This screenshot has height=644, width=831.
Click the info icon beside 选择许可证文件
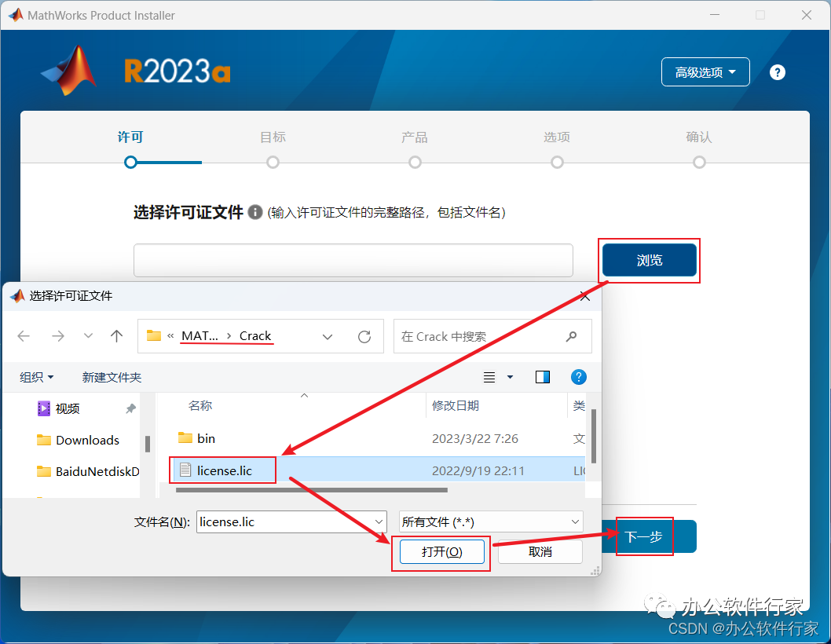coord(255,212)
